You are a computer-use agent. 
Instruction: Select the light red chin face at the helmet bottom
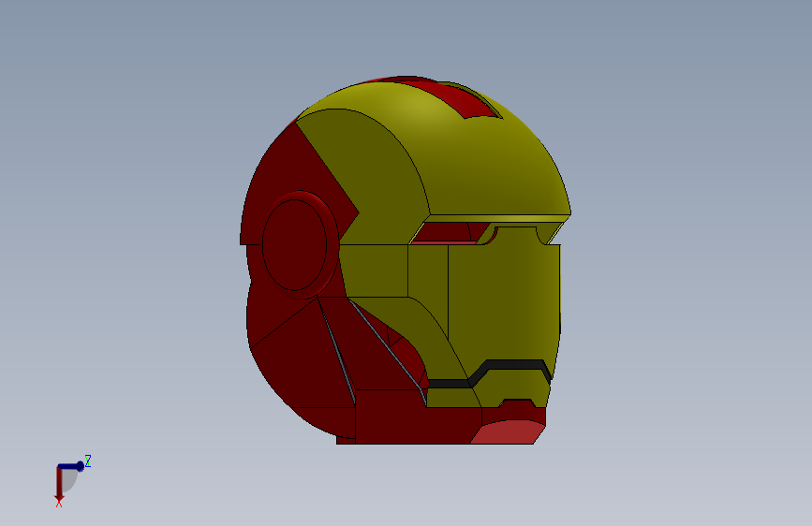click(x=508, y=432)
